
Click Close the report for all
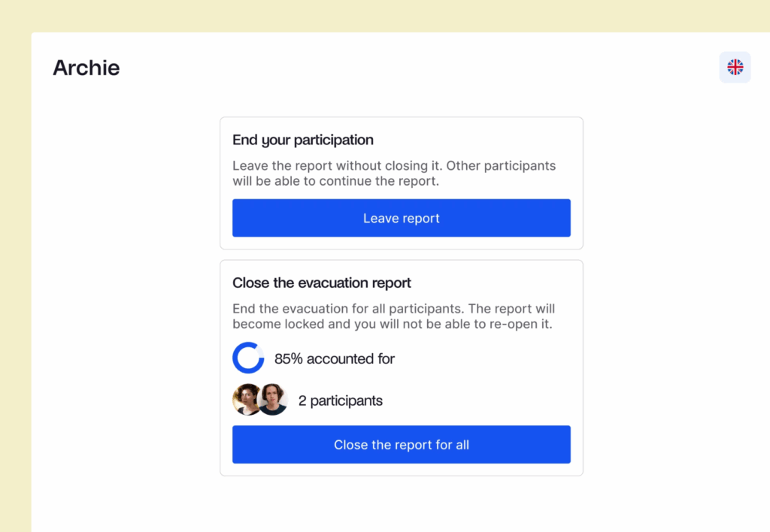click(402, 445)
